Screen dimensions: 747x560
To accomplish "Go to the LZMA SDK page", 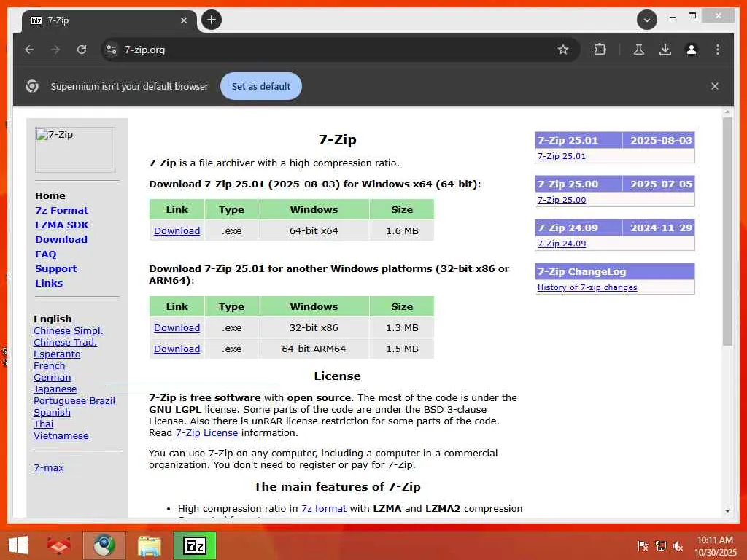I will 62,225.
